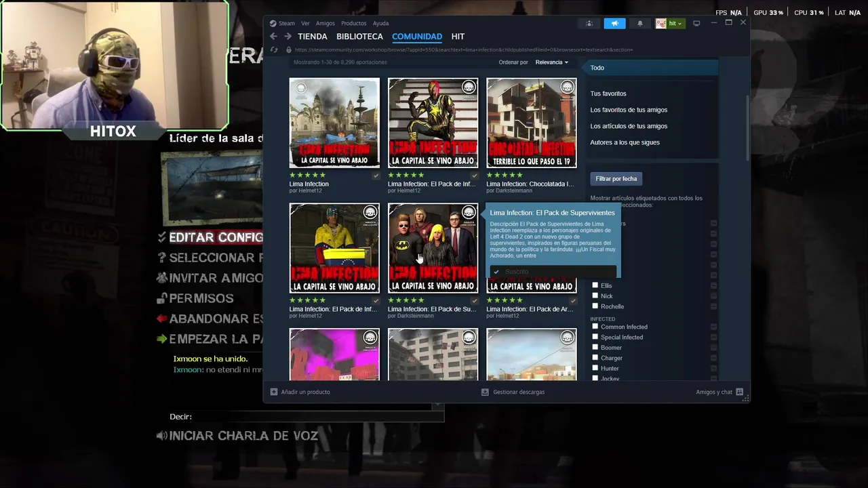Click Gestionar descargas at the window bottom
The height and width of the screenshot is (488, 868).
[x=519, y=392]
